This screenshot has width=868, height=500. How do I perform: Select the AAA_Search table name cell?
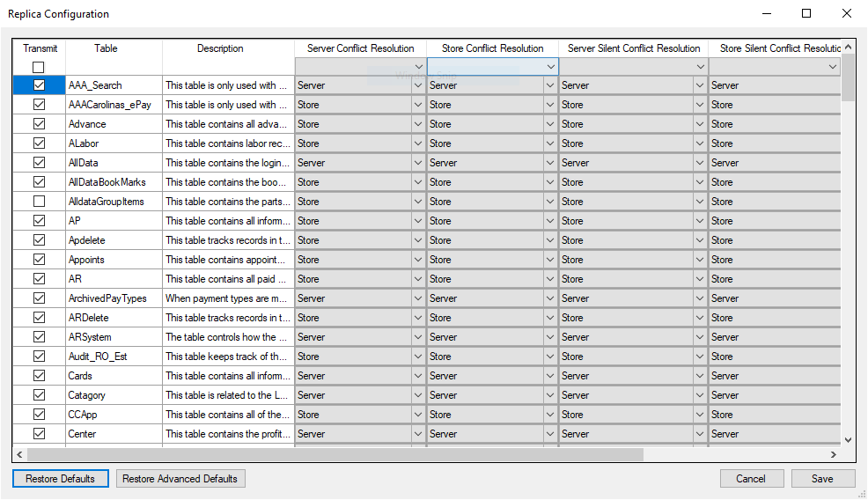click(114, 85)
